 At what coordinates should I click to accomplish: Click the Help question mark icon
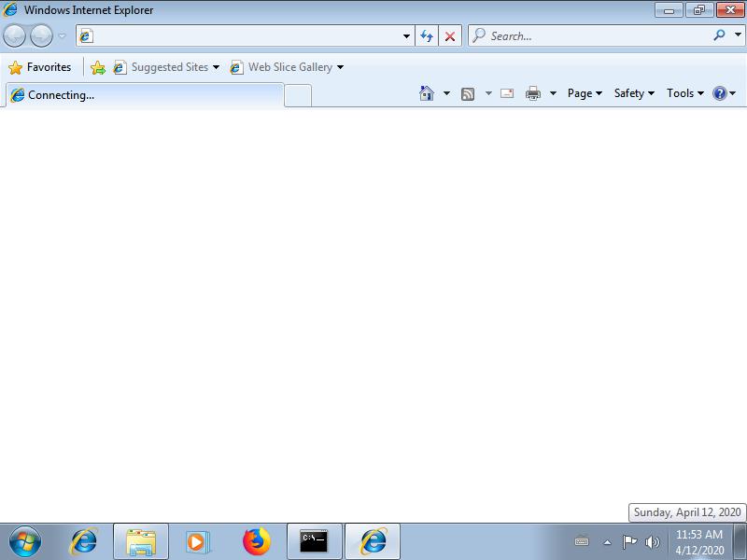tap(719, 93)
